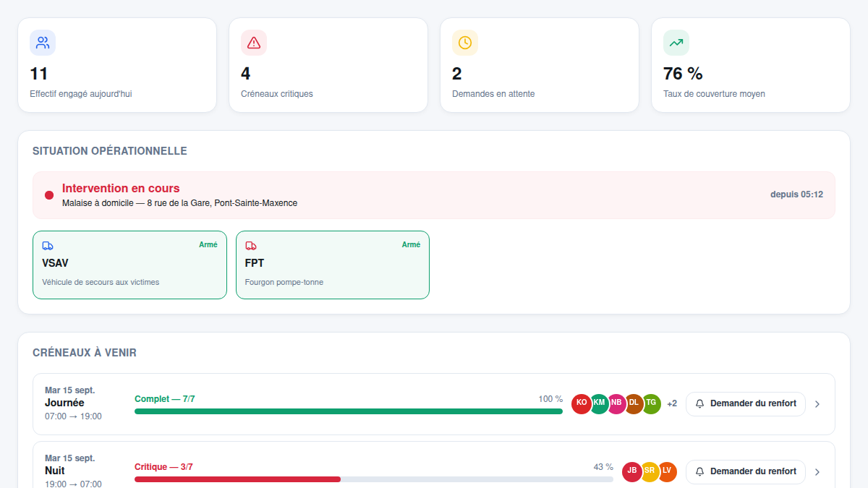The height and width of the screenshot is (488, 868).
Task: Click the red Critique 3/7 progress bar
Action: pyautogui.click(x=374, y=479)
